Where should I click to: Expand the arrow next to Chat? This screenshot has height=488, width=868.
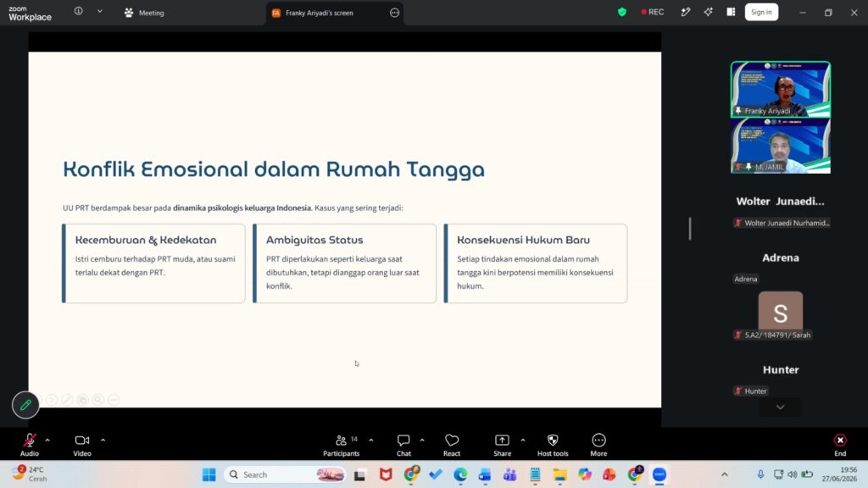[x=422, y=441]
